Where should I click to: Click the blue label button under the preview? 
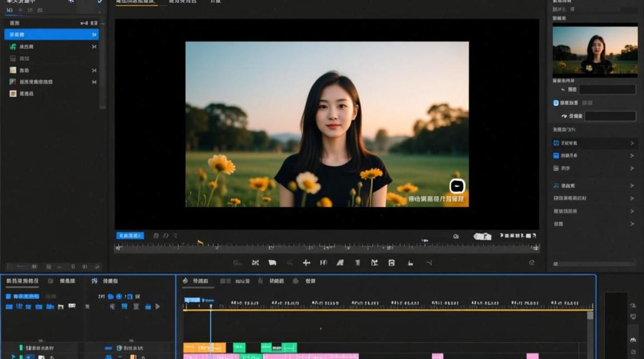(130, 236)
